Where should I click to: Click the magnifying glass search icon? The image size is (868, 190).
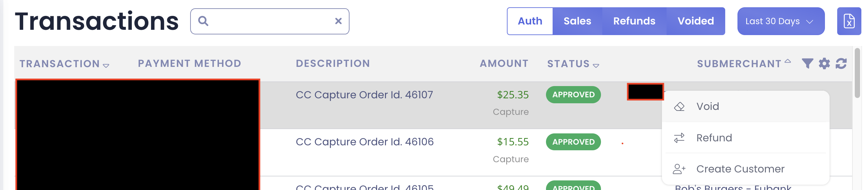[203, 21]
